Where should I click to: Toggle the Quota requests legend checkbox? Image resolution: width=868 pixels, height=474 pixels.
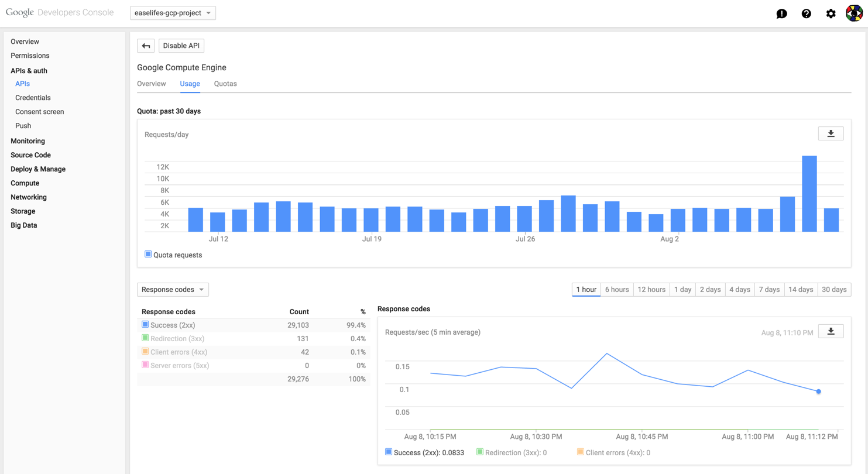click(147, 253)
